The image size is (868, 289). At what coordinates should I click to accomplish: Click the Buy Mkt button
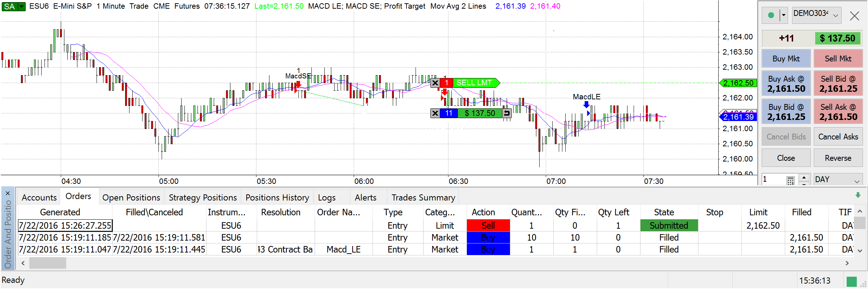tap(786, 59)
